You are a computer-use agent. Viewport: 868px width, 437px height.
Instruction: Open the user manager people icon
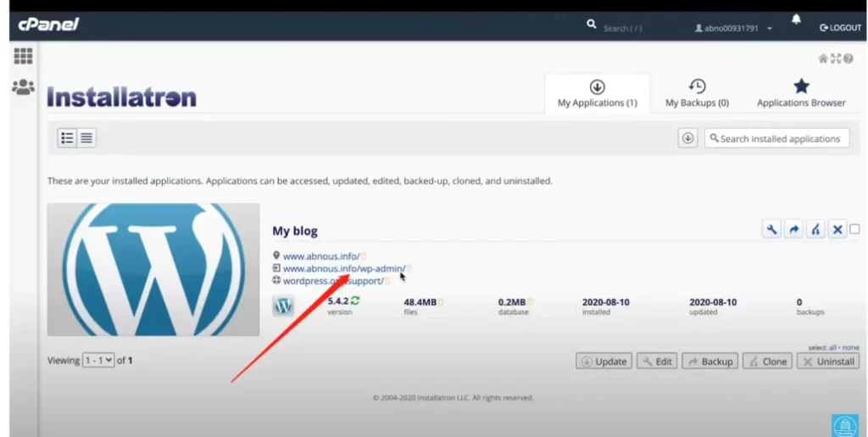[x=23, y=87]
